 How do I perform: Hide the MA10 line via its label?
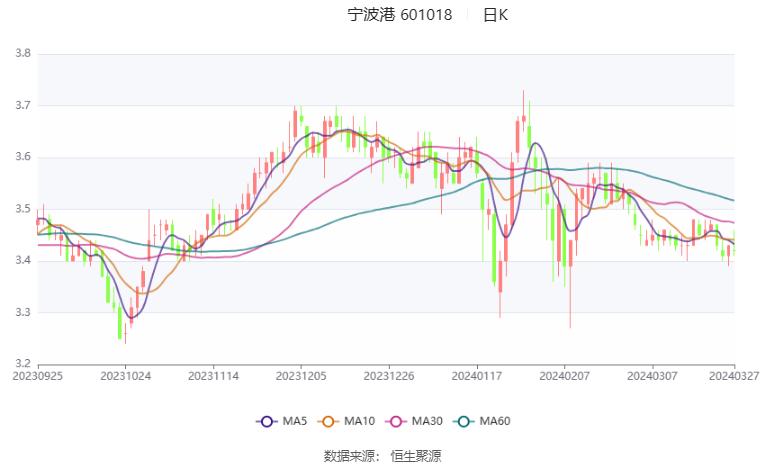[360, 421]
